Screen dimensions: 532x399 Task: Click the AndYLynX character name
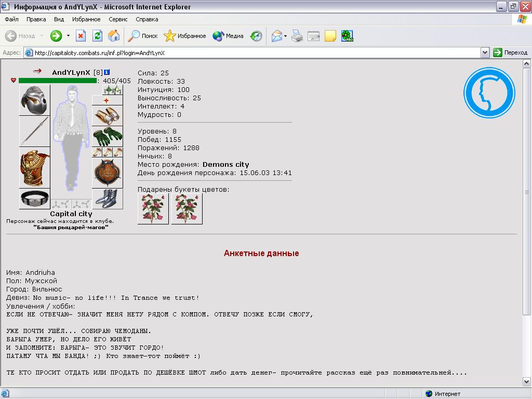tap(71, 72)
